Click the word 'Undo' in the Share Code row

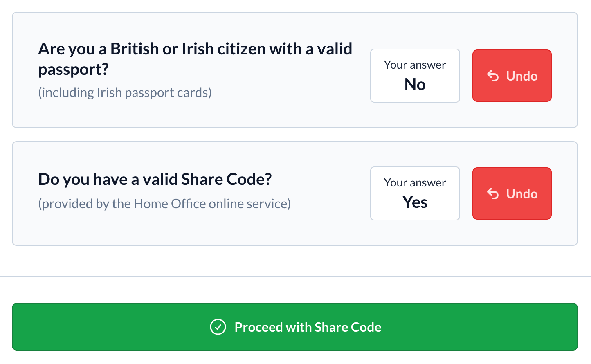click(x=522, y=194)
